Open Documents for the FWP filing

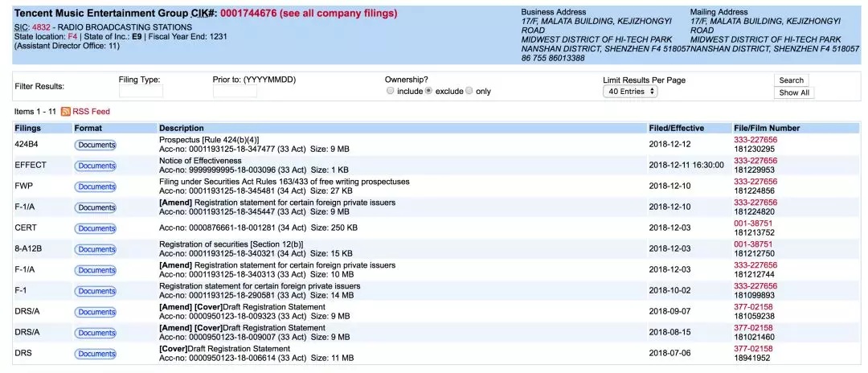click(95, 186)
